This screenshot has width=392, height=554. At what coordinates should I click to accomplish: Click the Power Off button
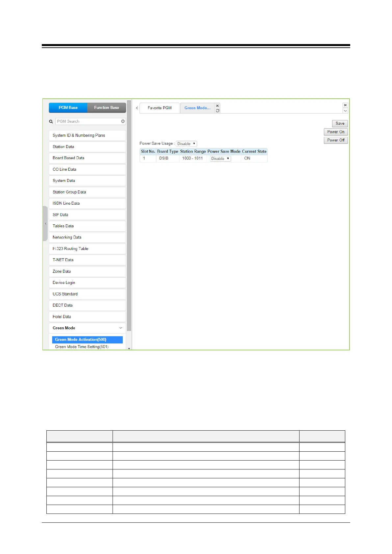(336, 140)
